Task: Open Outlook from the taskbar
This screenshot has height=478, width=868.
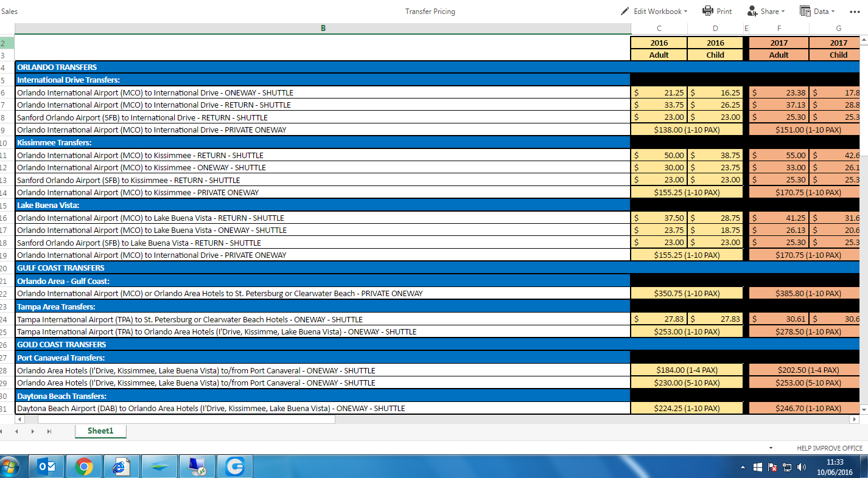Action: 47,466
